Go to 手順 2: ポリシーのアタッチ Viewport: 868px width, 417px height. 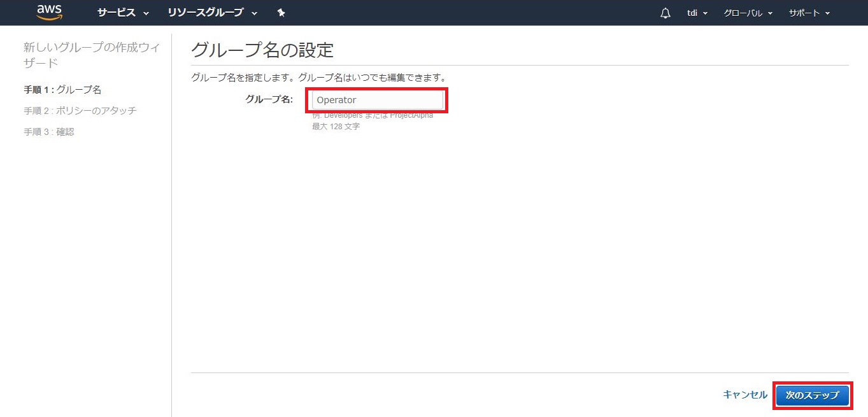click(x=80, y=111)
